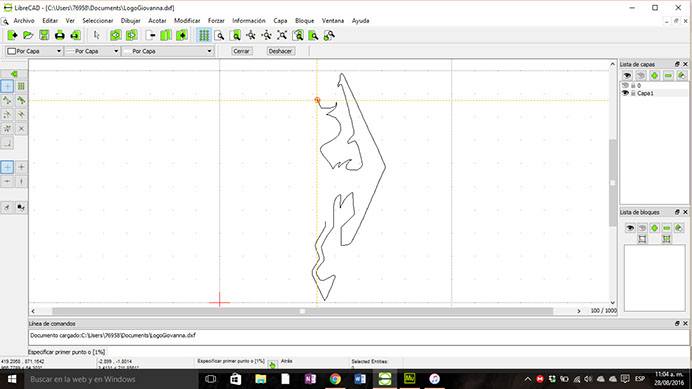Toggle no restriction snap button
The height and width of the screenshot is (389, 692).
(x=8, y=167)
